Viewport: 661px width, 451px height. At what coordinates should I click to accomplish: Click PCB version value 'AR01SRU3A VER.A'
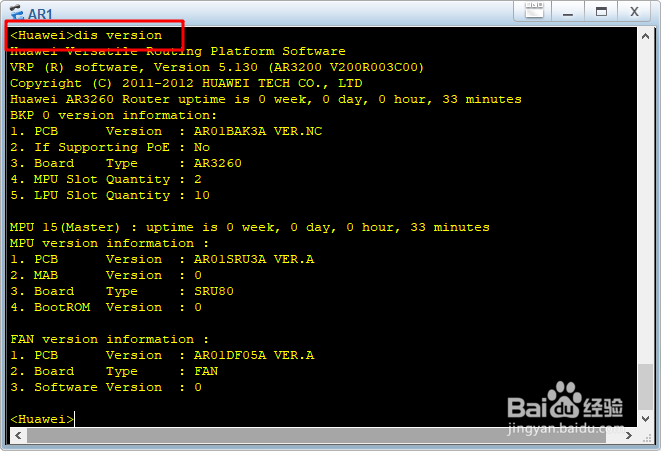point(254,260)
